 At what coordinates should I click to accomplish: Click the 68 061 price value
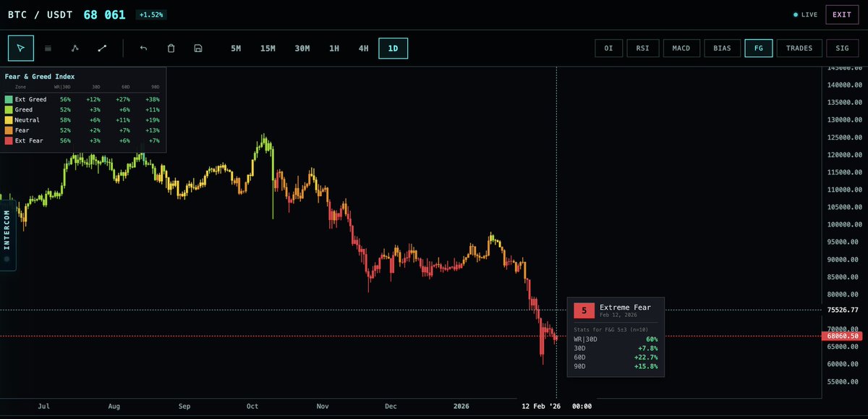tap(104, 14)
